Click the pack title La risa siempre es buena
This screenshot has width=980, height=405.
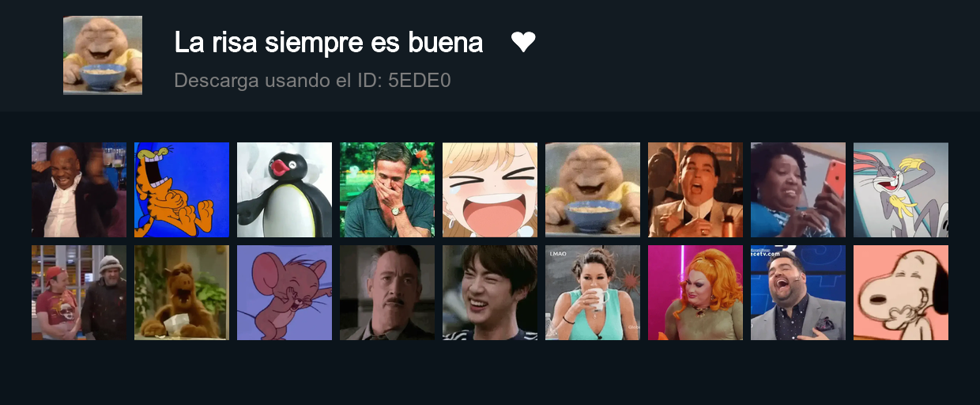tap(329, 43)
